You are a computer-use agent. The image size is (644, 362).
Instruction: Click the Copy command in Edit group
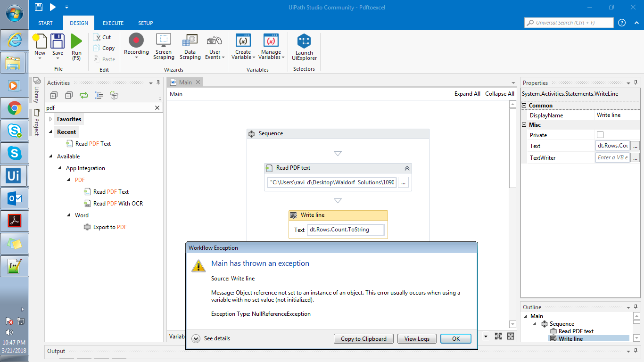(104, 48)
